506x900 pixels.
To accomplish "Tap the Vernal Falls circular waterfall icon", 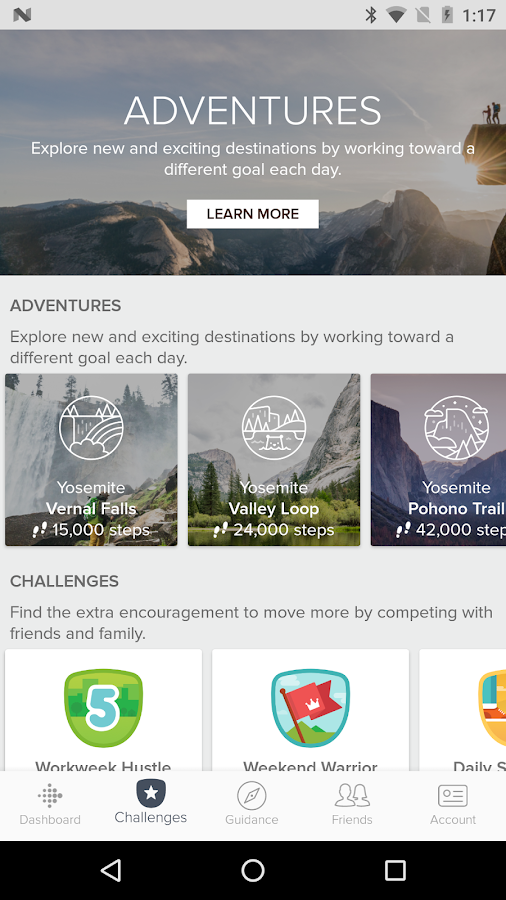I will [x=91, y=428].
